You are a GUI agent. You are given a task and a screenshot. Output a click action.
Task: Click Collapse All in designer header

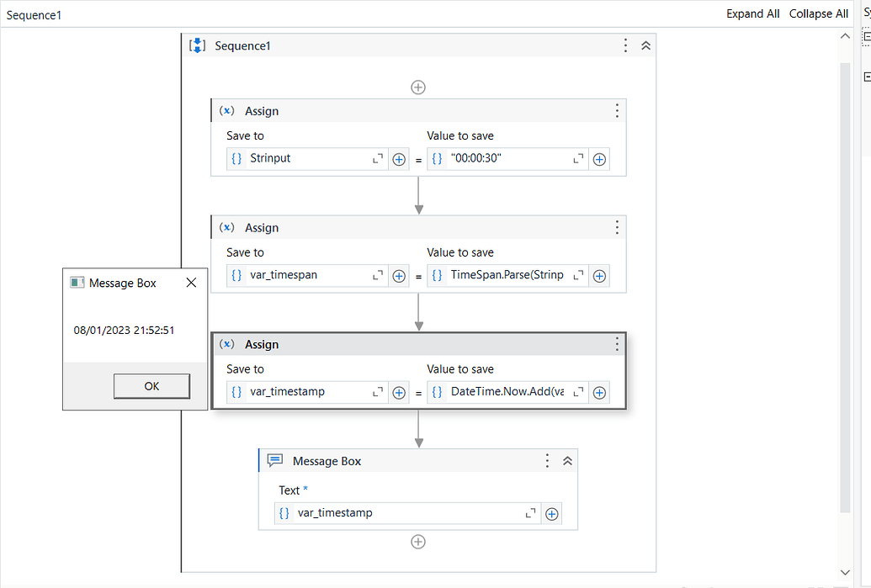818,13
